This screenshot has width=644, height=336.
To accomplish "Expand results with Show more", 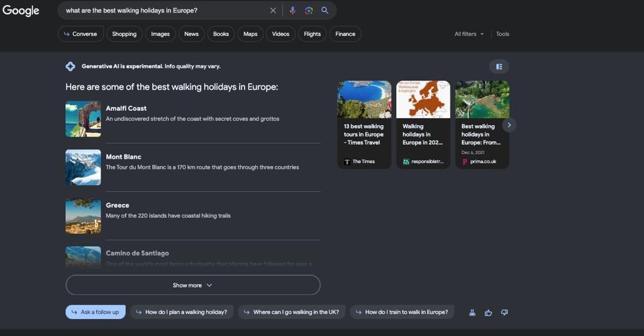I will pos(192,285).
